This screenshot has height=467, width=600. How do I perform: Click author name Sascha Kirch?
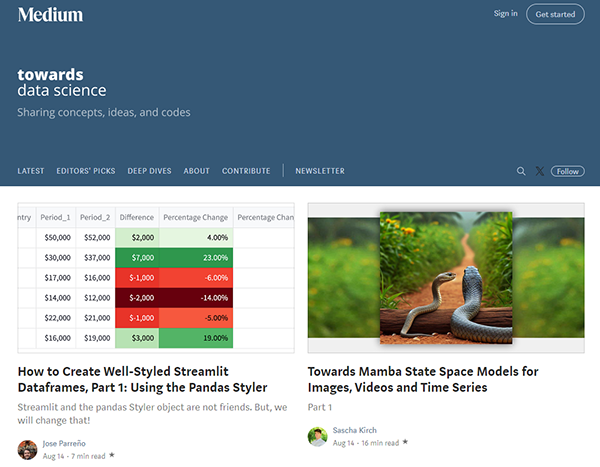coord(354,430)
